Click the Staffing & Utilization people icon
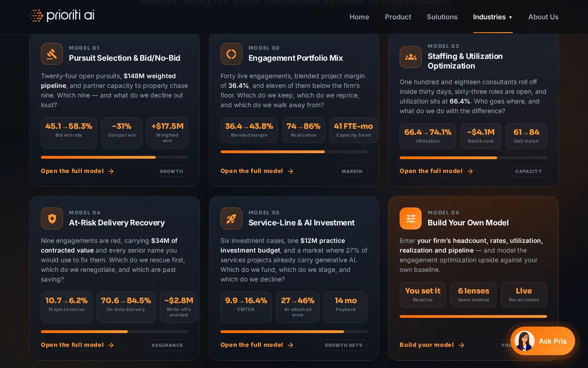Screen dimensions: 588x368 (411, 57)
